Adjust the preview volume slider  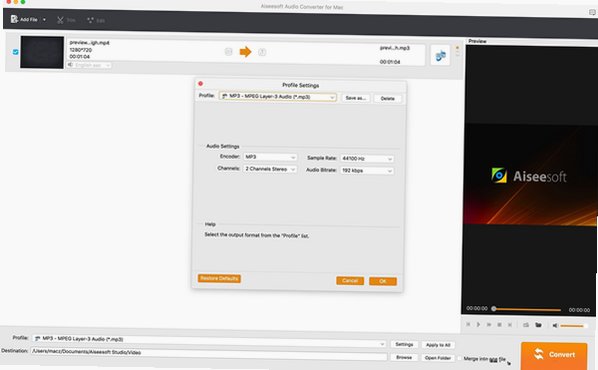pos(573,326)
